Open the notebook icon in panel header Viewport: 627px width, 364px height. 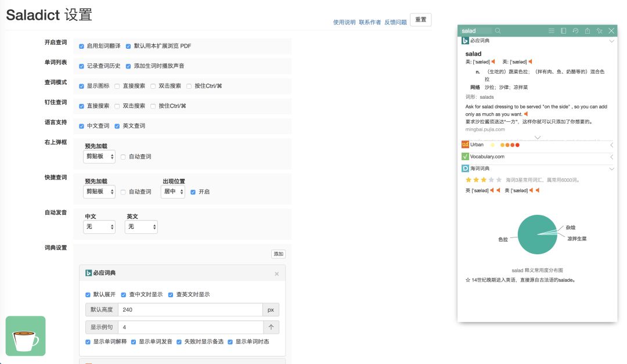563,31
